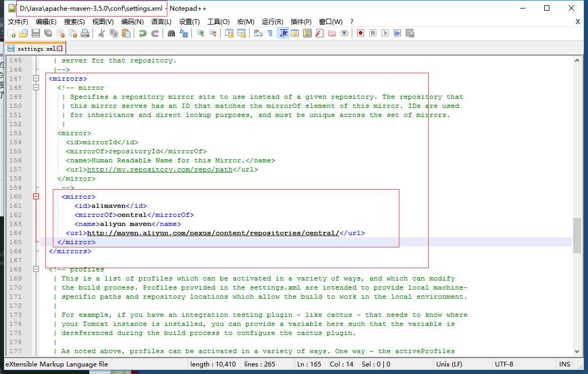Open the 窗口(W) menu
Viewport: 588px width, 374px height.
[x=330, y=22]
